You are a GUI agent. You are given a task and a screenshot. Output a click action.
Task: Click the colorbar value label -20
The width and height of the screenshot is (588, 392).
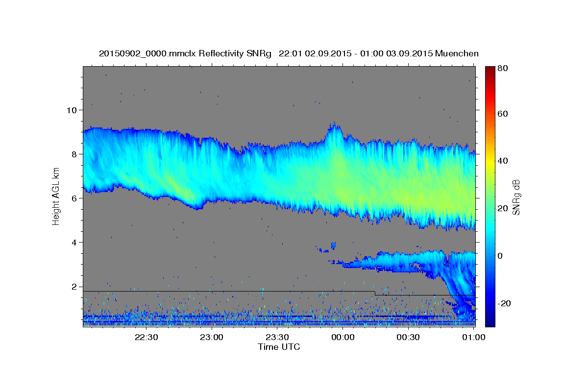[504, 303]
